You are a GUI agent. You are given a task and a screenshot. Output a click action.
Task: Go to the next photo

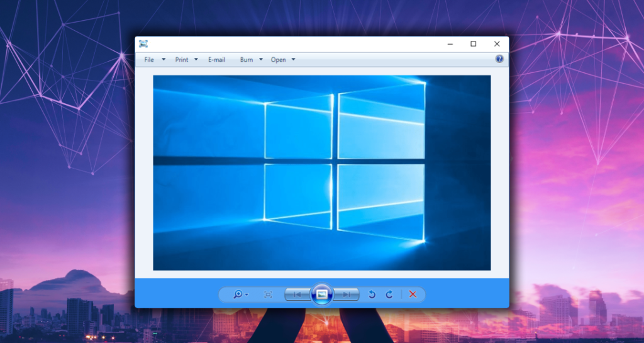click(347, 295)
